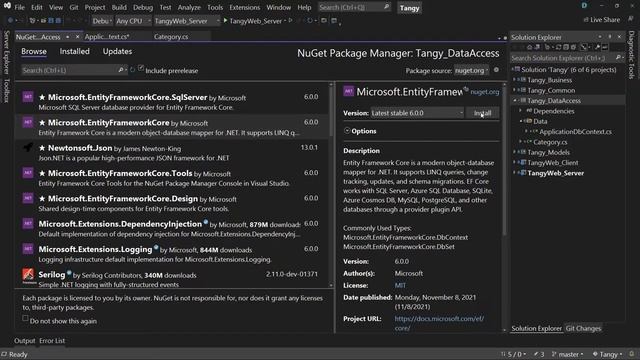Open the MIT license link
The width and height of the screenshot is (640, 360).
tap(400, 285)
